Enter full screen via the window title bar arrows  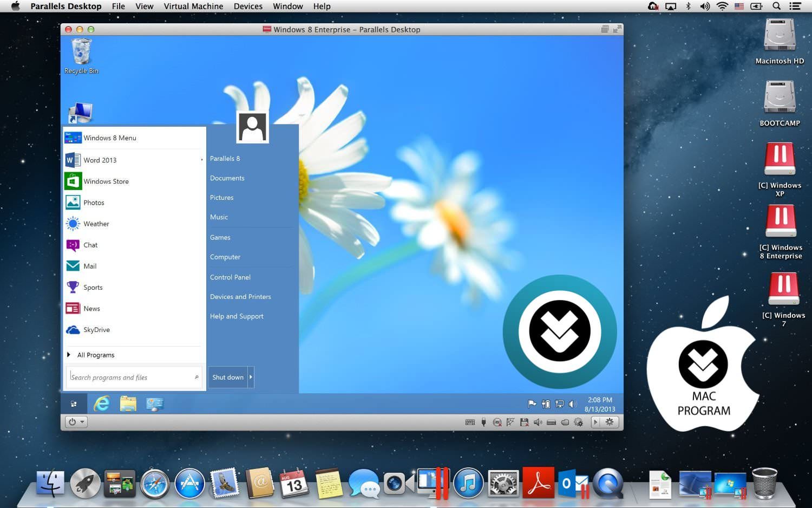coord(617,29)
